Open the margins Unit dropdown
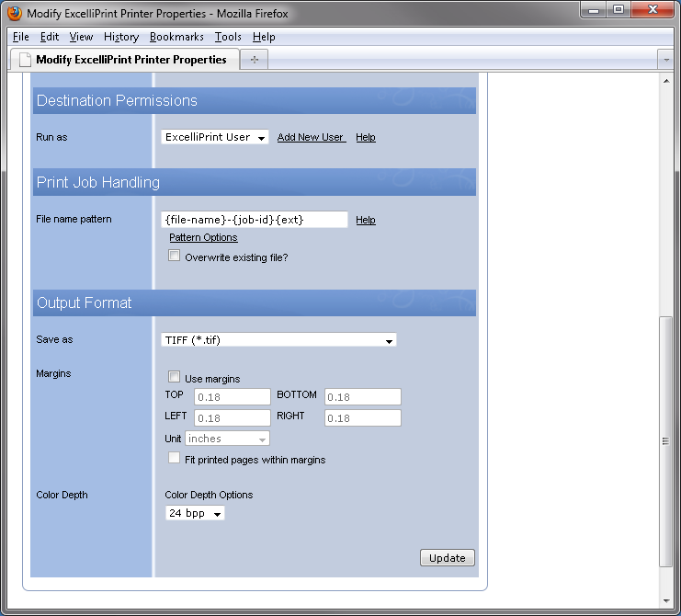This screenshot has width=681, height=616. coord(227,439)
